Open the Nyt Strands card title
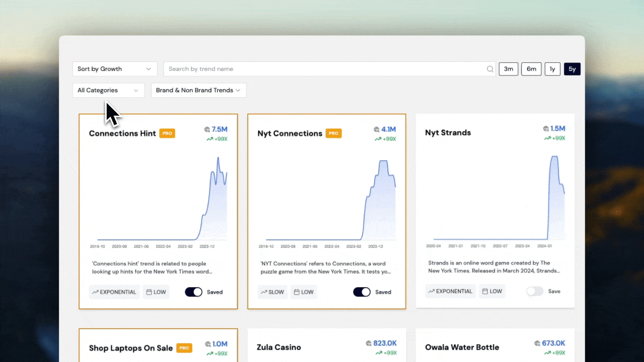This screenshot has width=644, height=362. [448, 133]
